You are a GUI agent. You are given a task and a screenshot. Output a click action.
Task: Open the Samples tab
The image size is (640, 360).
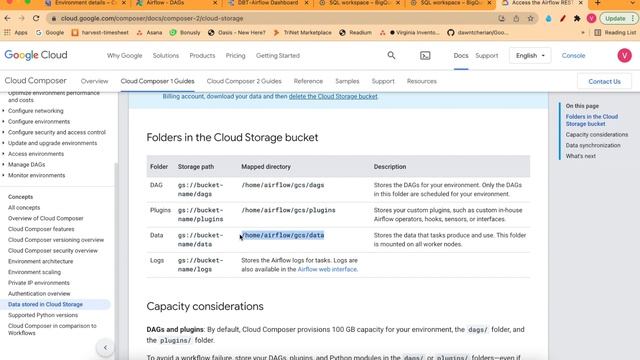(x=347, y=81)
